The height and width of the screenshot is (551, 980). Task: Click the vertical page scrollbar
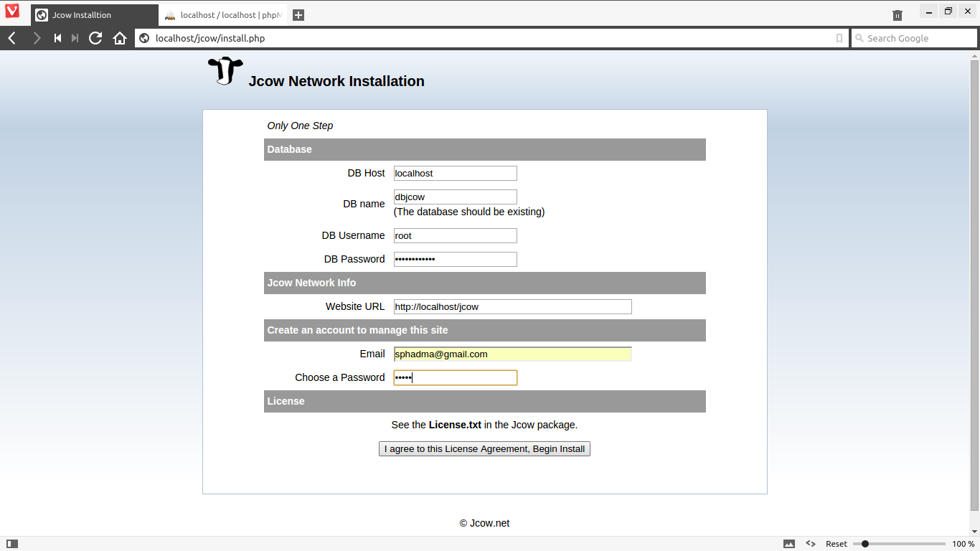click(974, 285)
